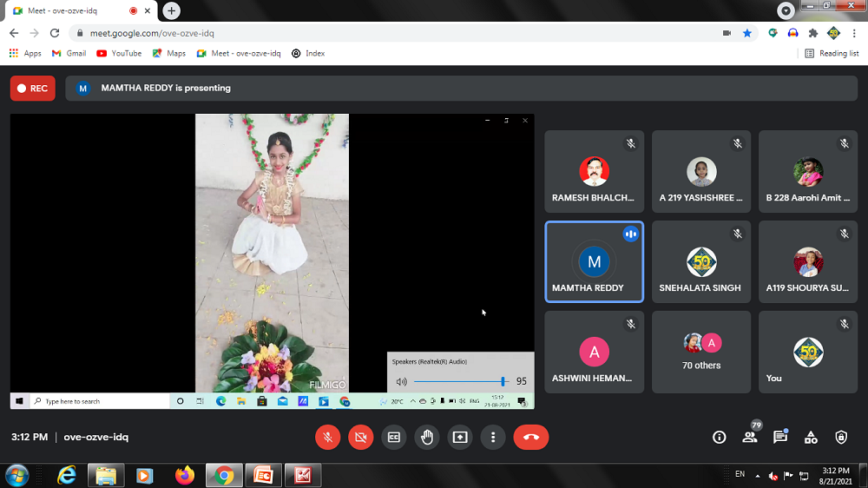Raise your hand in the meeting
The height and width of the screenshot is (488, 868).
426,438
